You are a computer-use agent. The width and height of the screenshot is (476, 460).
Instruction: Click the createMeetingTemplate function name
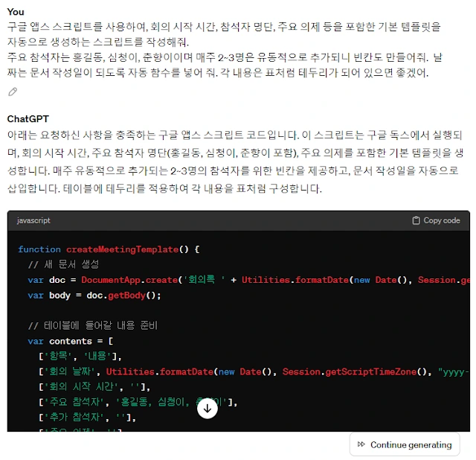tap(122, 249)
